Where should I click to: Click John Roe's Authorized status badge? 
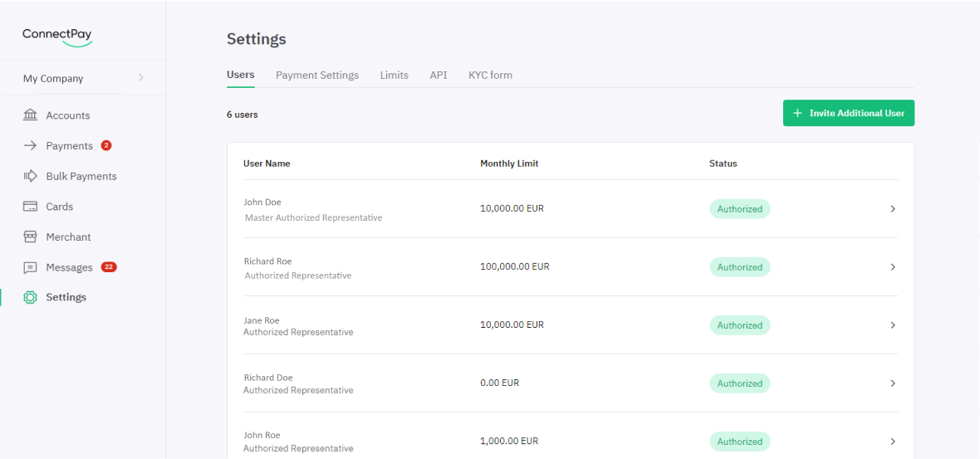[x=740, y=441]
